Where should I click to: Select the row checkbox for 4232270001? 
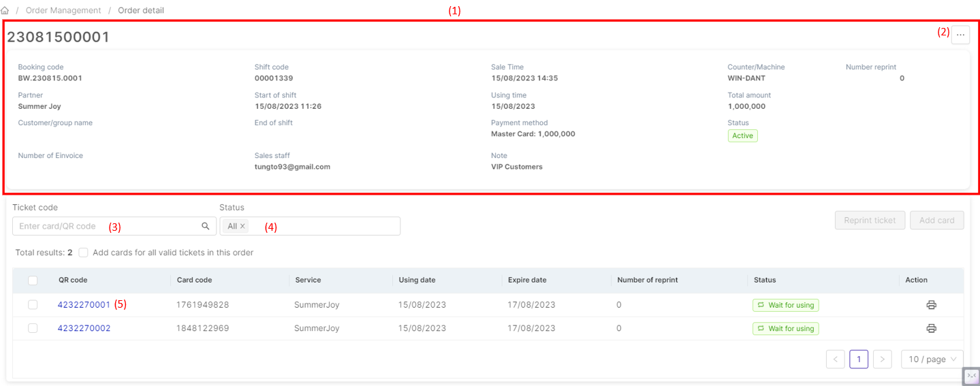[33, 305]
